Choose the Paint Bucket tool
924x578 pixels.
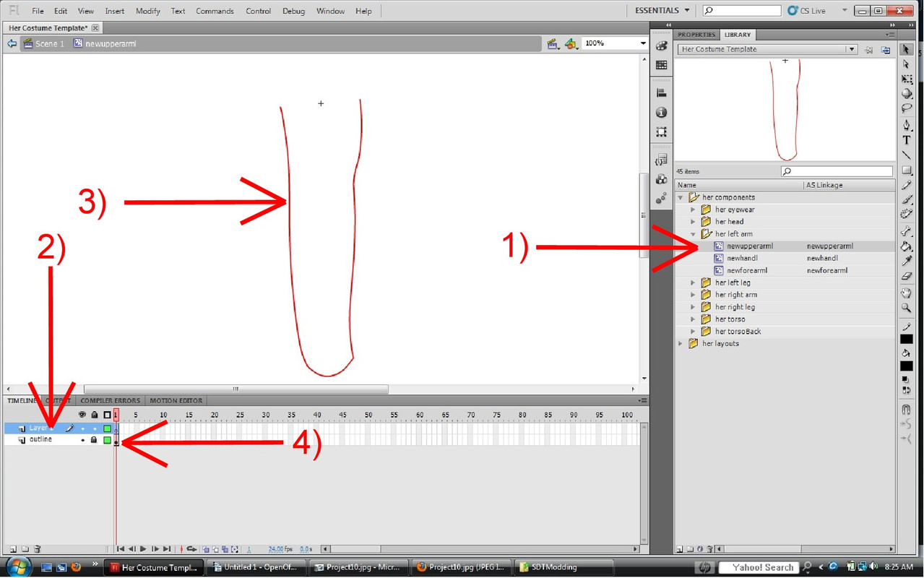click(906, 246)
